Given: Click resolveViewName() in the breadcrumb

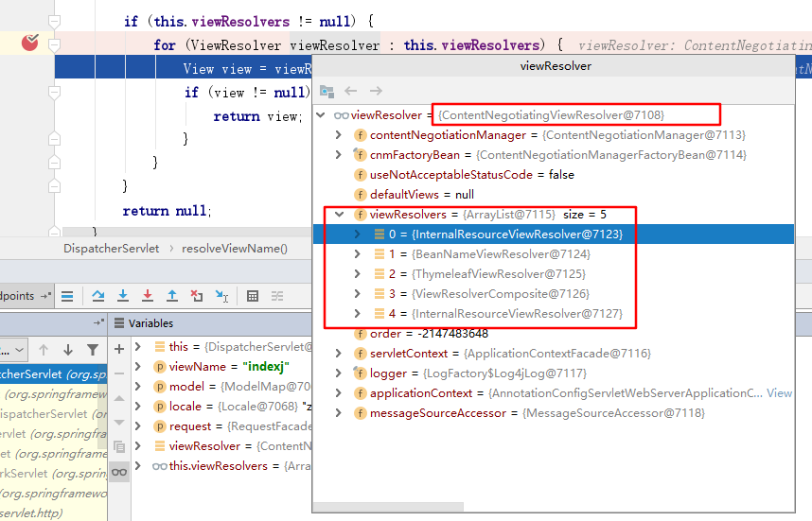Looking at the screenshot, I should click(x=235, y=249).
